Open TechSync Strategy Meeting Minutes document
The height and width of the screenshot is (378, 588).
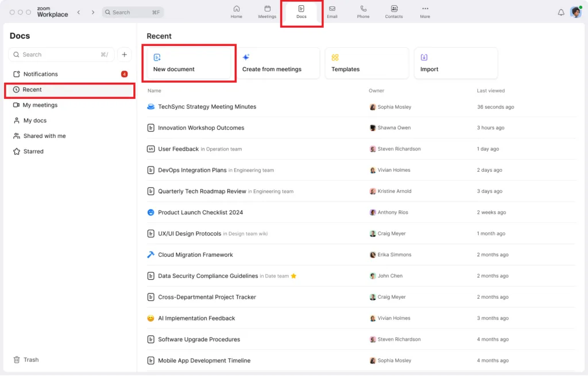tap(207, 107)
